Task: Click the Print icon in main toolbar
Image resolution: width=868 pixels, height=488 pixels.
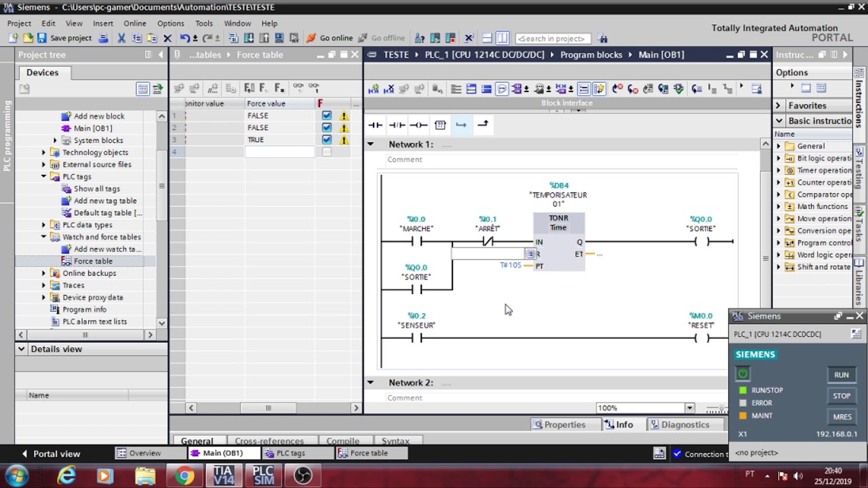Action: tap(103, 38)
